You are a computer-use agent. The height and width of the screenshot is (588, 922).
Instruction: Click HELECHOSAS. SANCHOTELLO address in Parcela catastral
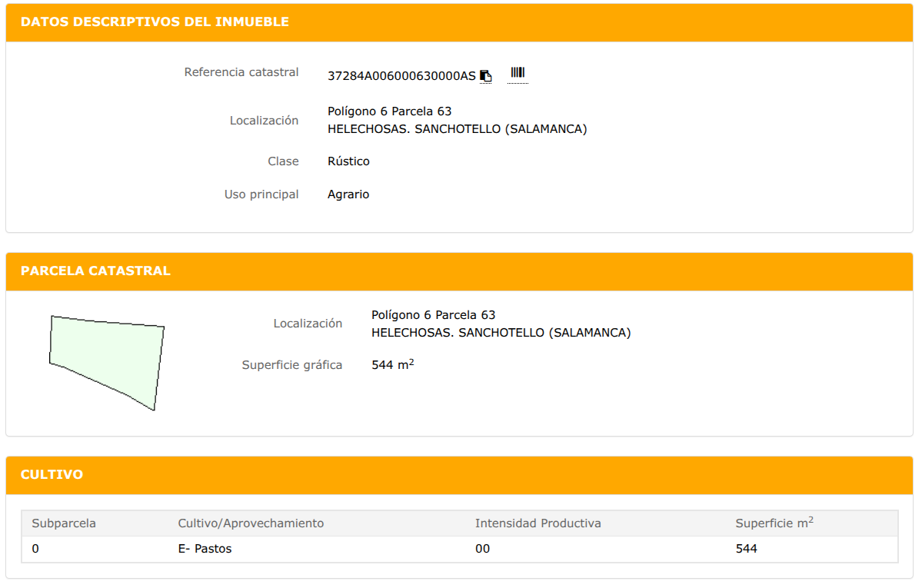click(501, 333)
